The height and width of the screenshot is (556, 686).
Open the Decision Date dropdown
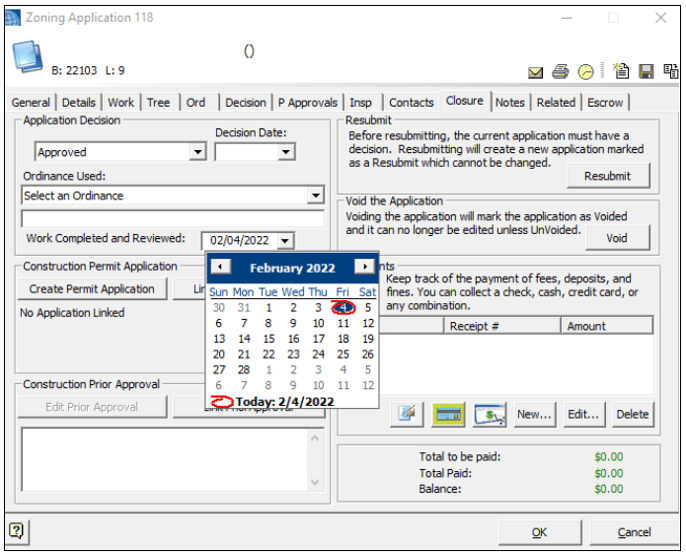(x=286, y=152)
